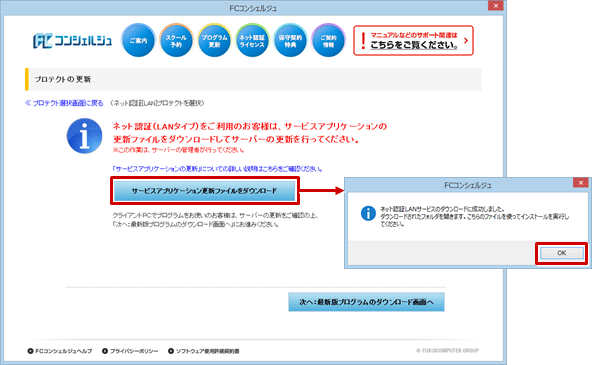Open the サービスアプリケーションの更新 explanation link
This screenshot has height=365, width=592.
tap(217, 169)
